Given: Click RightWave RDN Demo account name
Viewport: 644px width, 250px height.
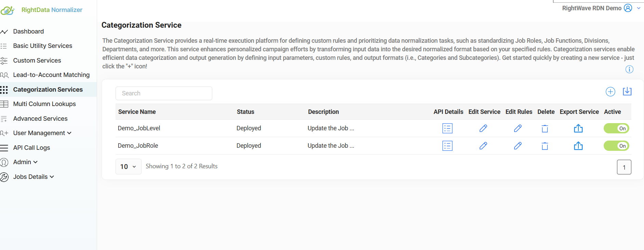Looking at the screenshot, I should click(592, 8).
